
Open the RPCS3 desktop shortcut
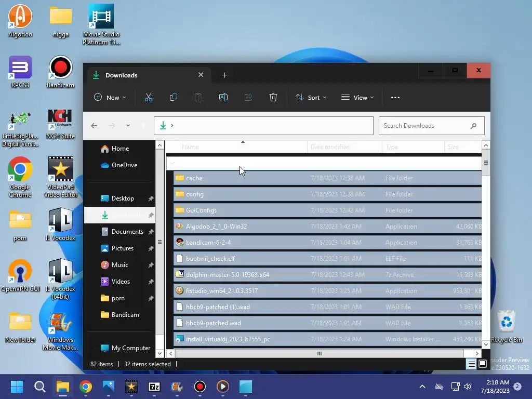coord(20,72)
